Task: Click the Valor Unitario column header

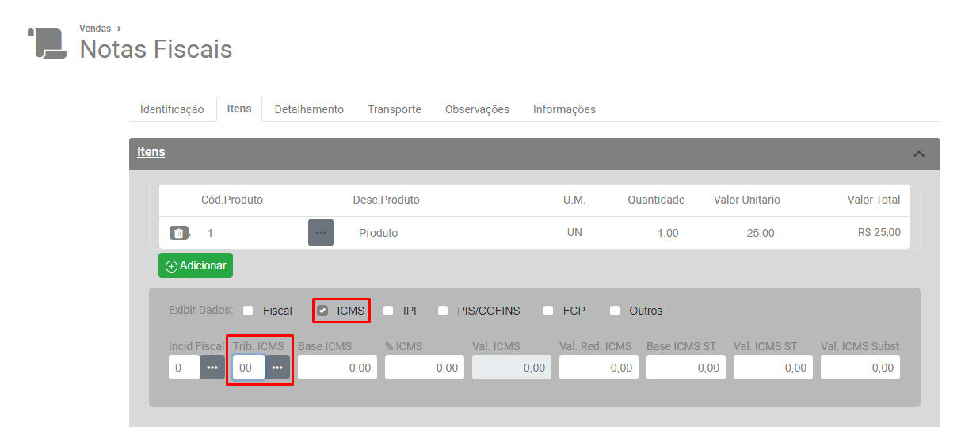Action: [747, 200]
